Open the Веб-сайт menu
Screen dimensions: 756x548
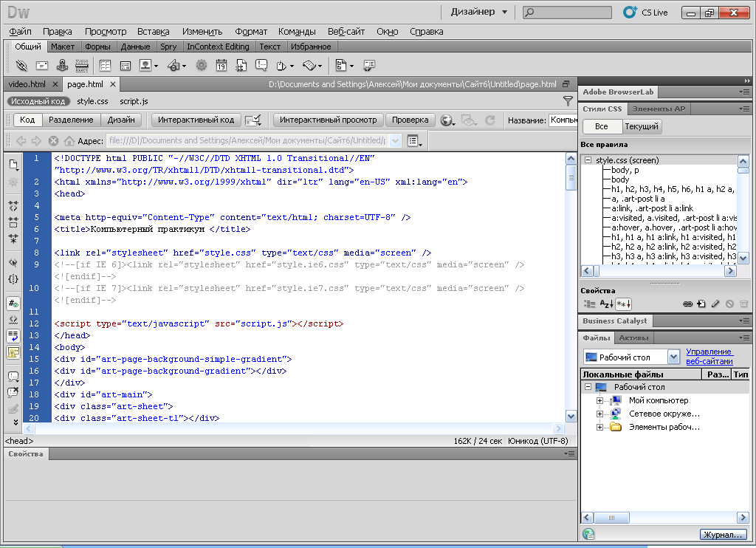pyautogui.click(x=346, y=31)
